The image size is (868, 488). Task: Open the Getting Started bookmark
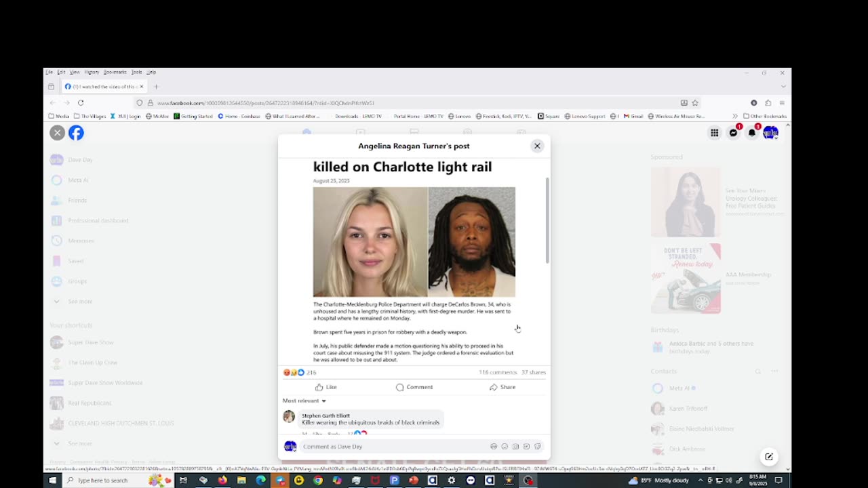tap(194, 116)
